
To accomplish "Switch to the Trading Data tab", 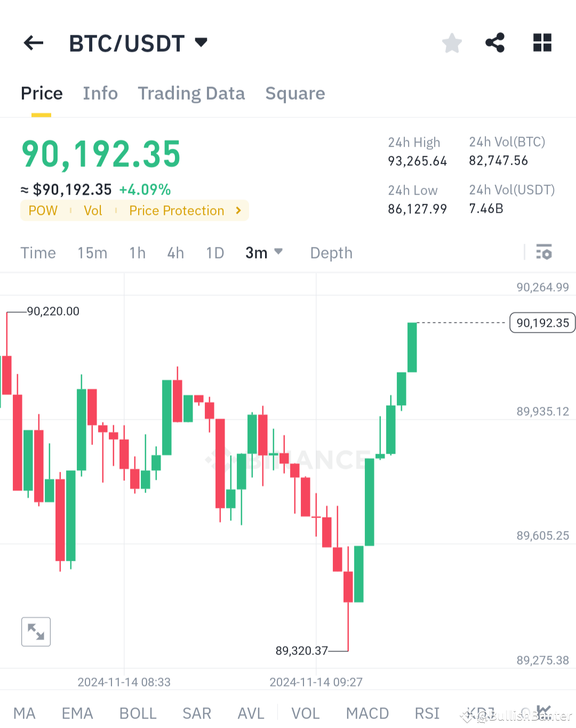I will click(191, 93).
